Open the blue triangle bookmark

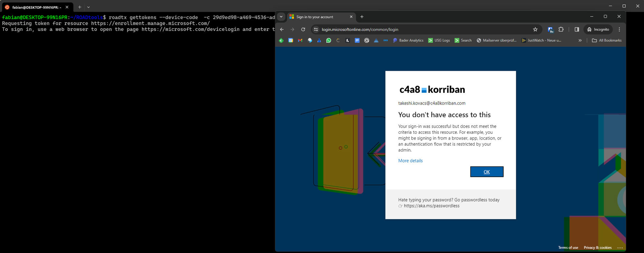tap(376, 40)
